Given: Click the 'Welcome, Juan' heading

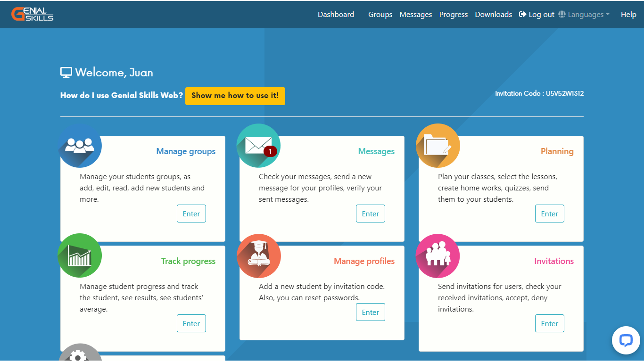Looking at the screenshot, I should pos(114,73).
